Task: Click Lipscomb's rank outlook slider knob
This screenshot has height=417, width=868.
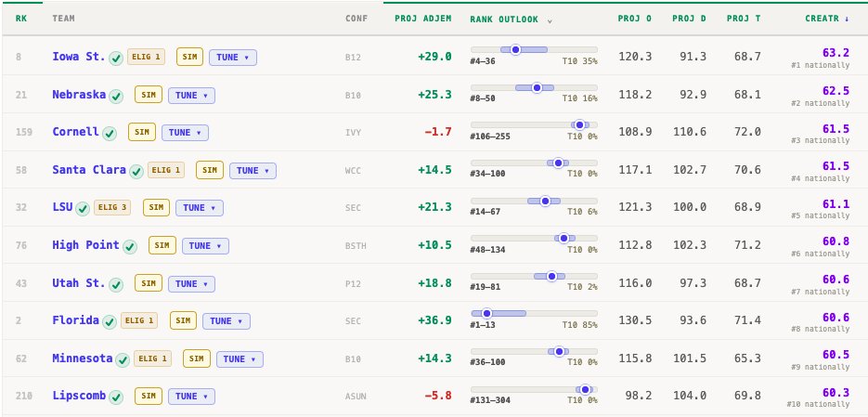Action: click(x=585, y=389)
